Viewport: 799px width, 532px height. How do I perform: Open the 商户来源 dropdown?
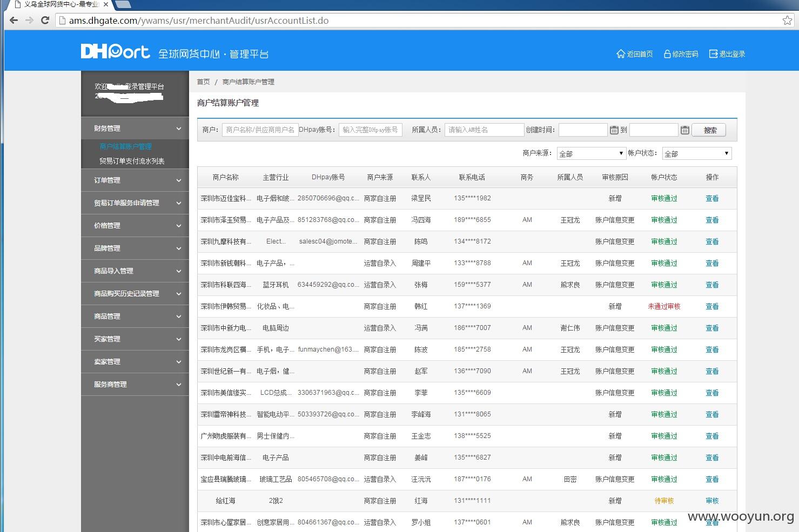tap(592, 153)
